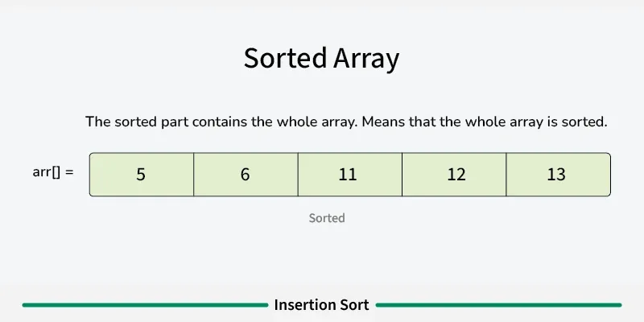Click the sentence "The sorted part contains the whole array."
644x322 pixels.
pyautogui.click(x=221, y=122)
